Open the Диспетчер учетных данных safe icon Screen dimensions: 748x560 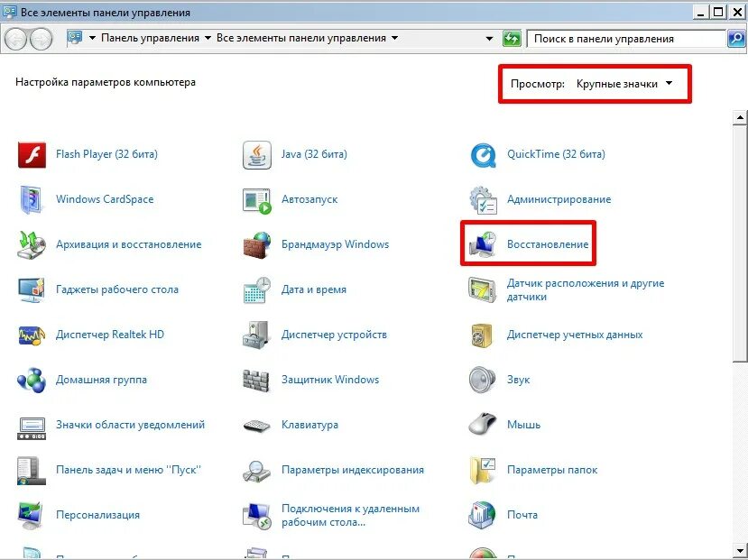coord(482,335)
